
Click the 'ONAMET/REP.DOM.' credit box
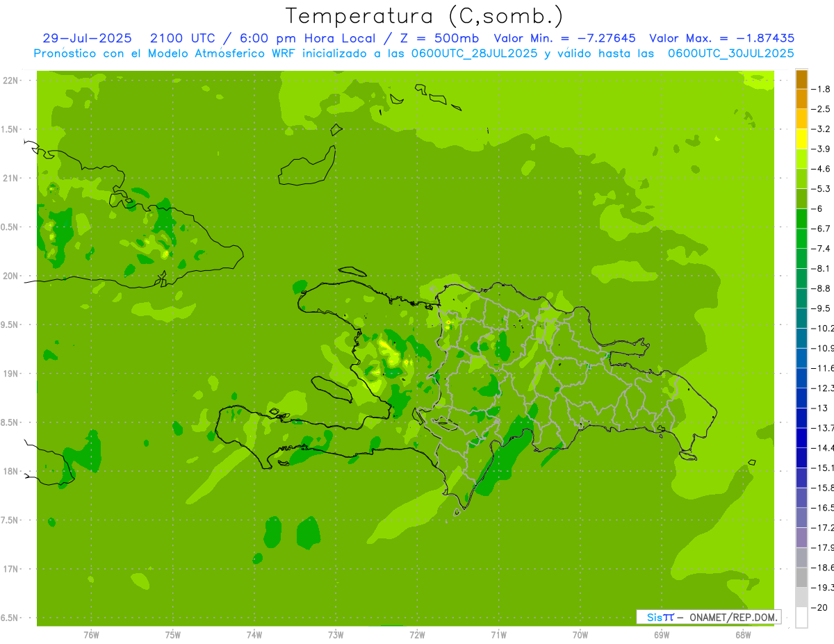708,617
